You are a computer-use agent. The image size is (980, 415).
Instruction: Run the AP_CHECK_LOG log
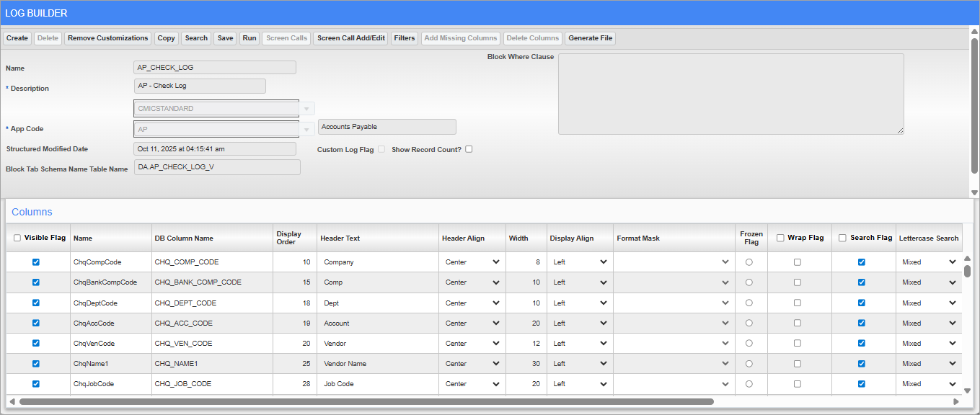coord(249,37)
